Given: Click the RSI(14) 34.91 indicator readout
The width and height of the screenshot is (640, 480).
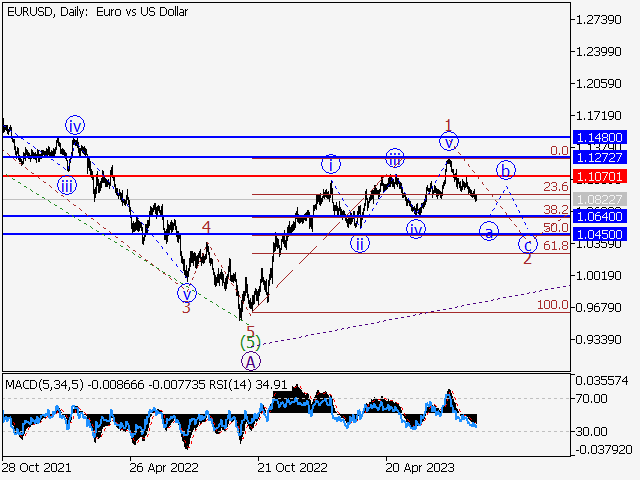Looking at the screenshot, I should pyautogui.click(x=248, y=384).
